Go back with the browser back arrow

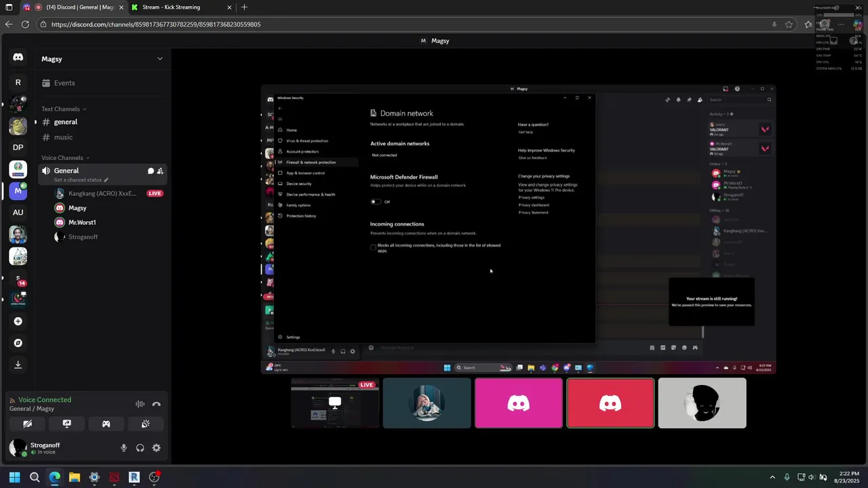[x=8, y=24]
